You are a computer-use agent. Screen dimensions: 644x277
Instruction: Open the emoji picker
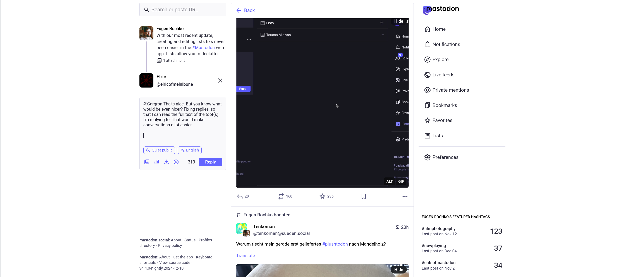pyautogui.click(x=176, y=162)
